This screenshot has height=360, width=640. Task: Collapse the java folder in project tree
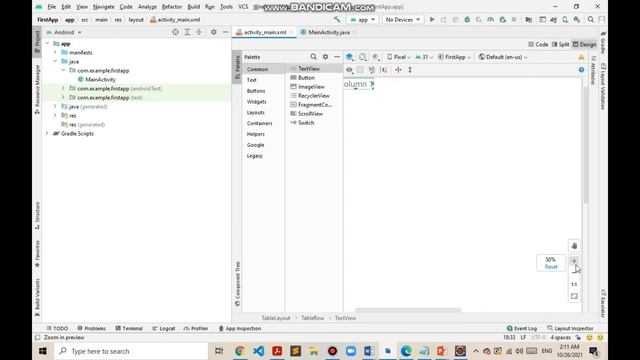[x=55, y=61]
